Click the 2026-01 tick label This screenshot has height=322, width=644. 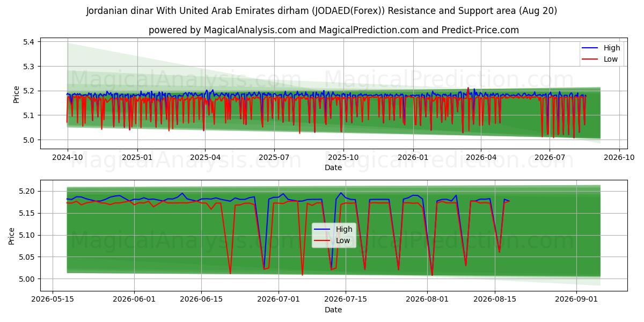click(413, 158)
